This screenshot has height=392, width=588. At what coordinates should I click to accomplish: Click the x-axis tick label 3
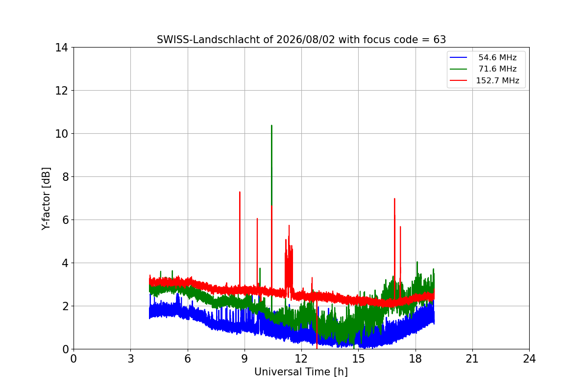click(x=130, y=359)
